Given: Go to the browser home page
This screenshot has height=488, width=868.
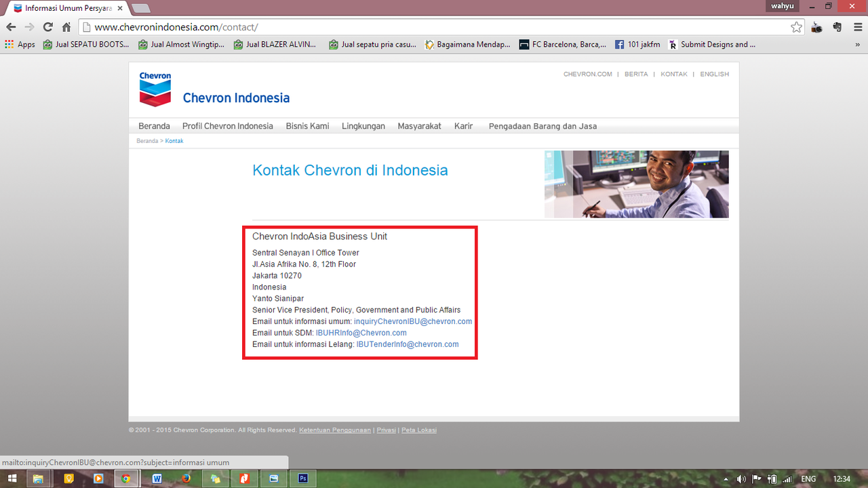Looking at the screenshot, I should [x=66, y=27].
